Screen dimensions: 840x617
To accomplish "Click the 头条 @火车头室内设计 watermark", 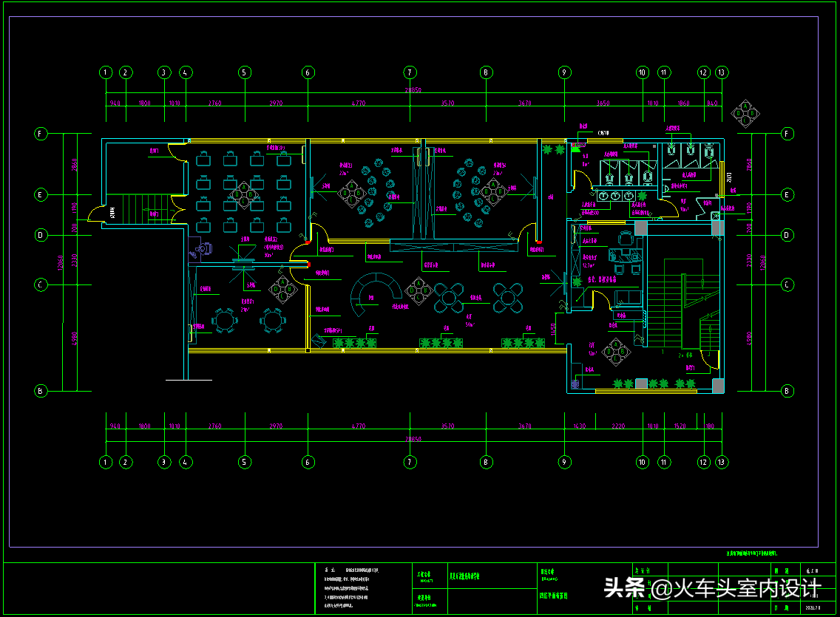I will click(x=712, y=588).
